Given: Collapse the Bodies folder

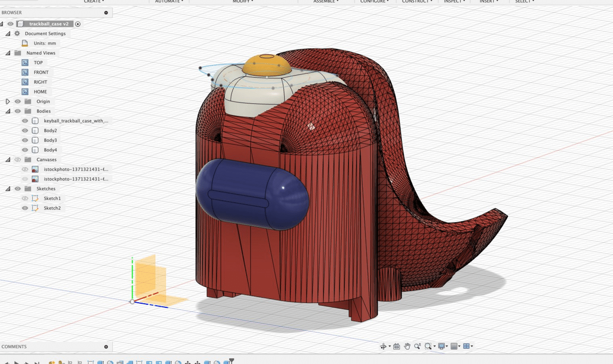Looking at the screenshot, I should click(x=8, y=111).
